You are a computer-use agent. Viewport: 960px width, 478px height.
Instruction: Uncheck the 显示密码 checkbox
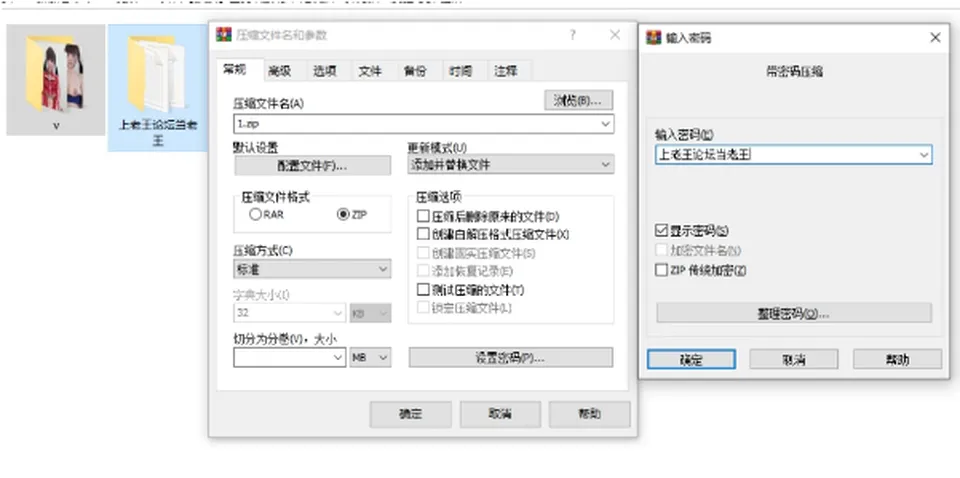[x=661, y=231]
